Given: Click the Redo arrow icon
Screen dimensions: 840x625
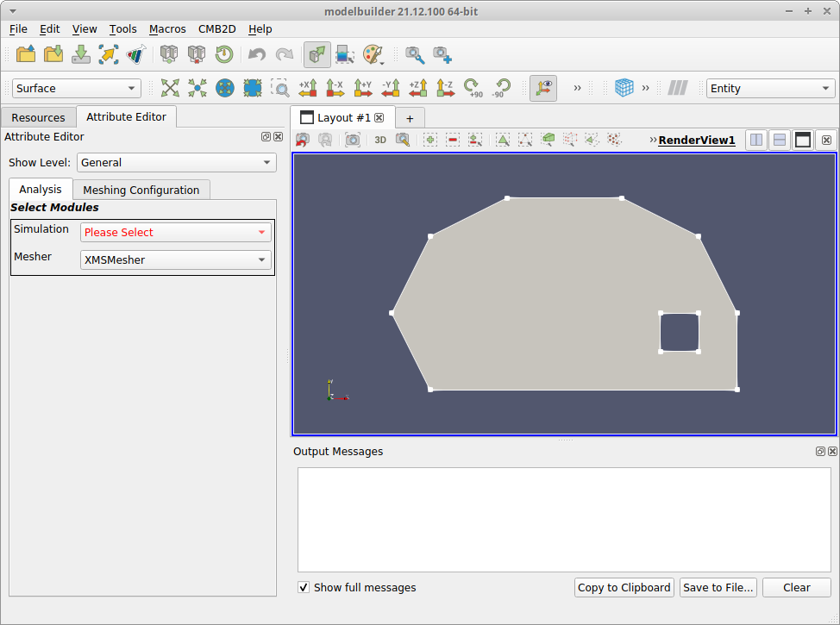Looking at the screenshot, I should 284,54.
